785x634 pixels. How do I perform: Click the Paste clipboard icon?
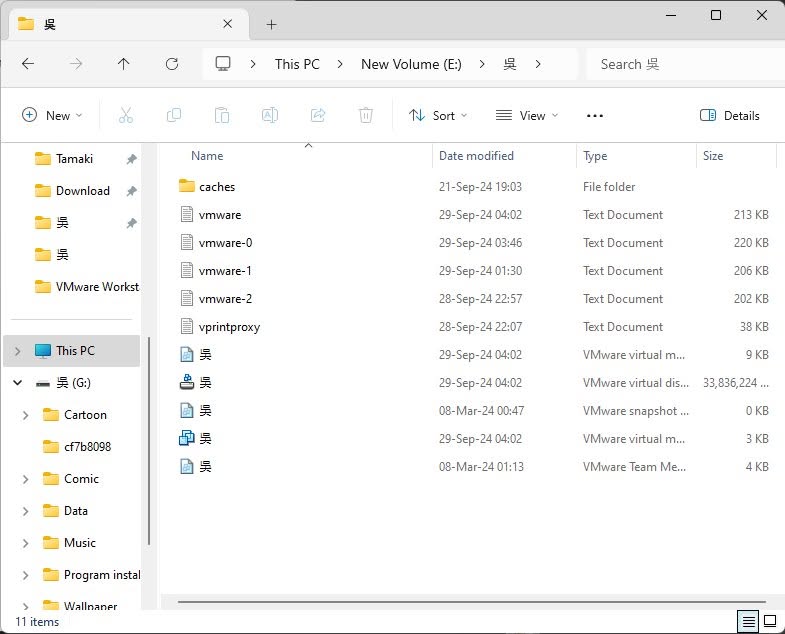tap(222, 116)
